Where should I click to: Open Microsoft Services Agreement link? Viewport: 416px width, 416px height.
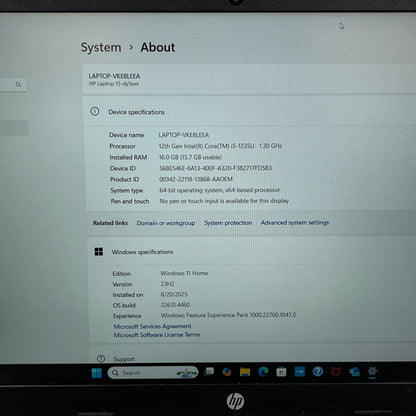(152, 326)
